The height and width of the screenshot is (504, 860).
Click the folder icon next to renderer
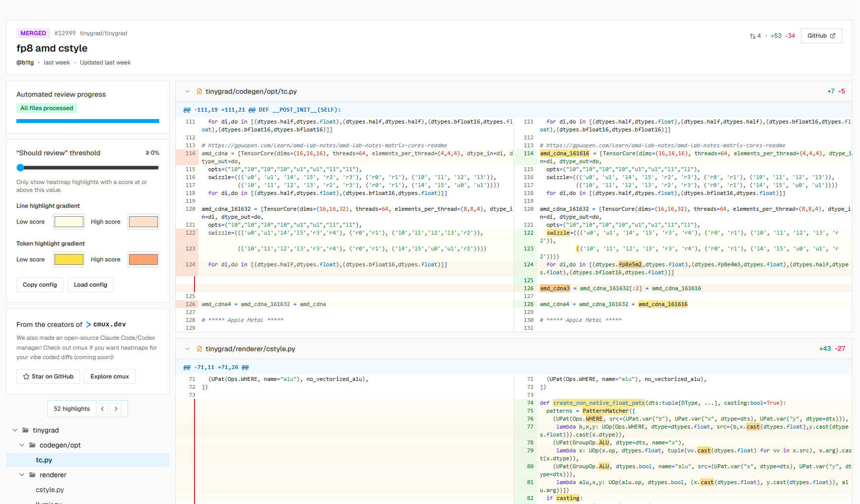coord(32,475)
